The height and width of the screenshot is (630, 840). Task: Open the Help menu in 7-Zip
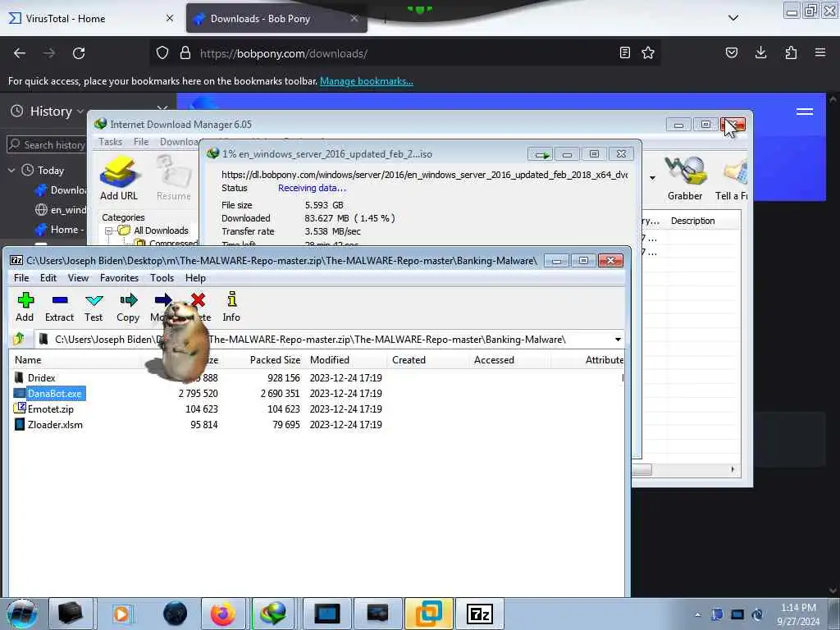click(195, 278)
